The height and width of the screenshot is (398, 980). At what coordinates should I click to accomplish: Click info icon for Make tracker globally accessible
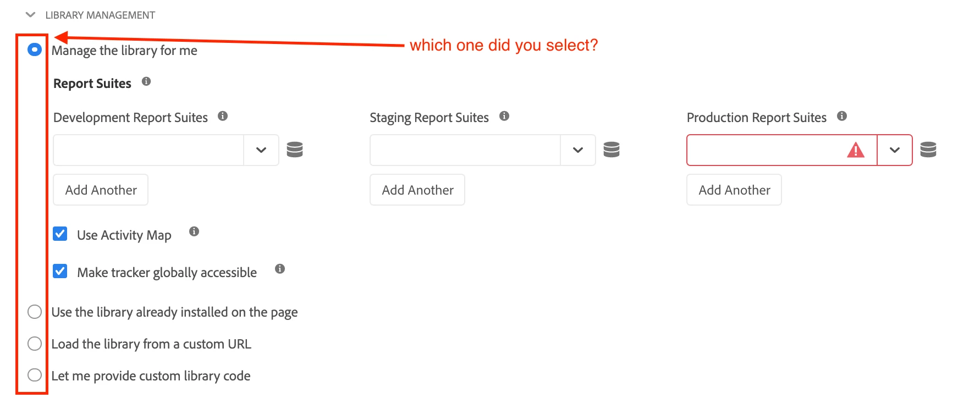280,269
